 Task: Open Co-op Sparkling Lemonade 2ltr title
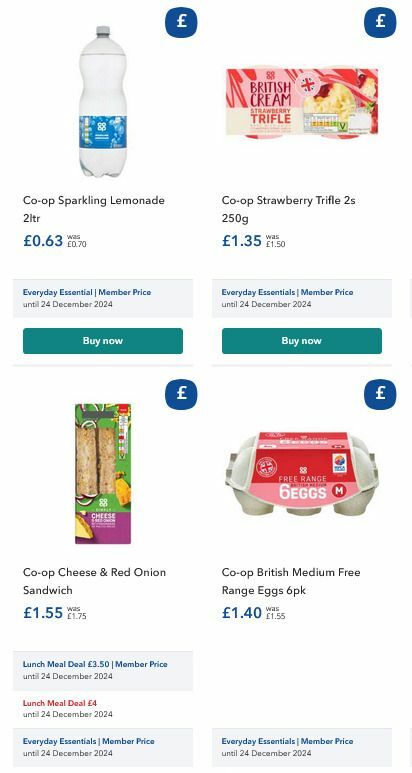[94, 209]
